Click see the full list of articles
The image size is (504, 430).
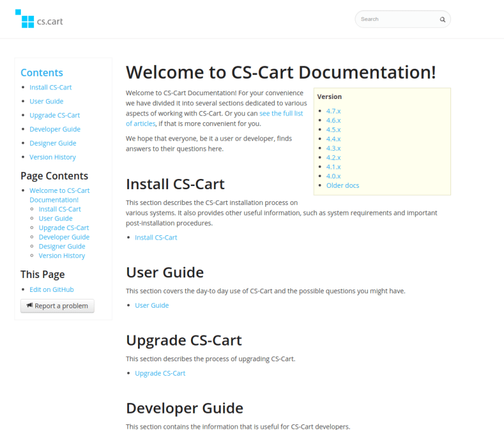pyautogui.click(x=280, y=113)
